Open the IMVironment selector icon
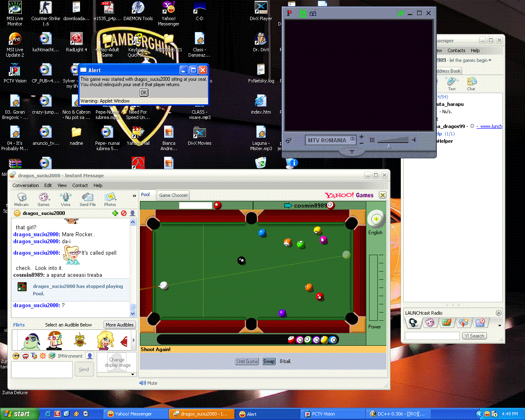525x420 pixels. (52, 356)
